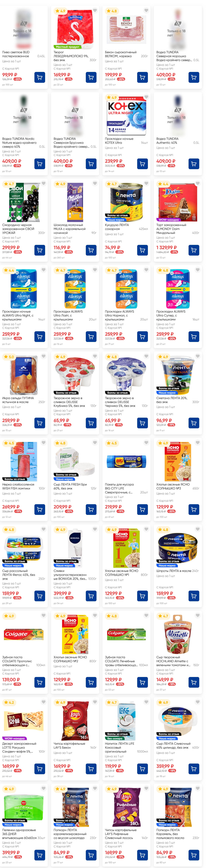This screenshot has height=868, width=207.
Task: Add Milka caramel chocolate to cart
Action: pos(91,250)
